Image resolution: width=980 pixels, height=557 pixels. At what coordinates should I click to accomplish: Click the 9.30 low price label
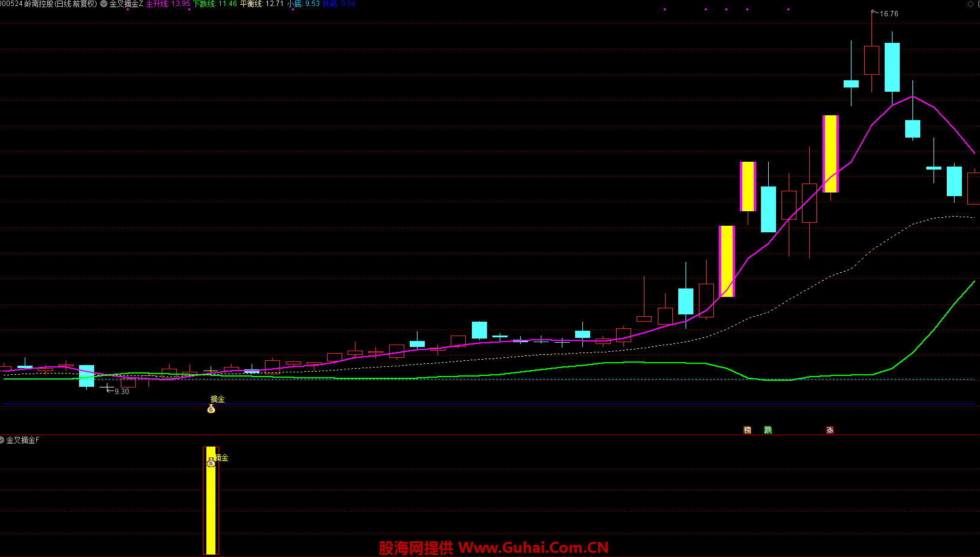[122, 392]
